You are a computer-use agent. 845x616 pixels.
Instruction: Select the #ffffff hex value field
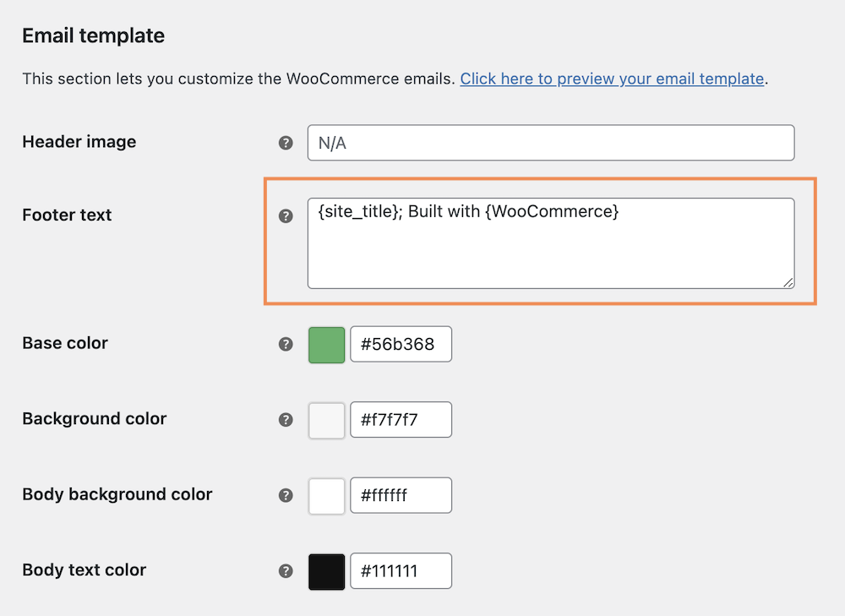(x=401, y=495)
